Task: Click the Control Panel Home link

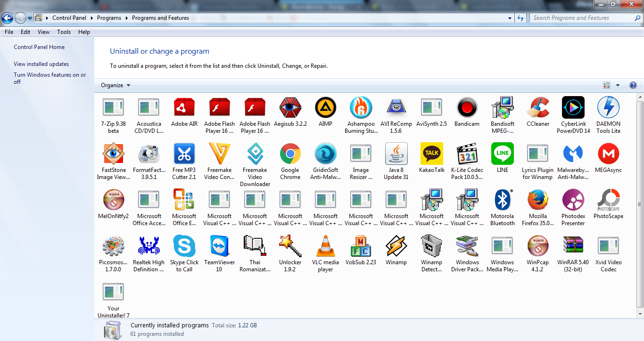Action: (x=39, y=47)
